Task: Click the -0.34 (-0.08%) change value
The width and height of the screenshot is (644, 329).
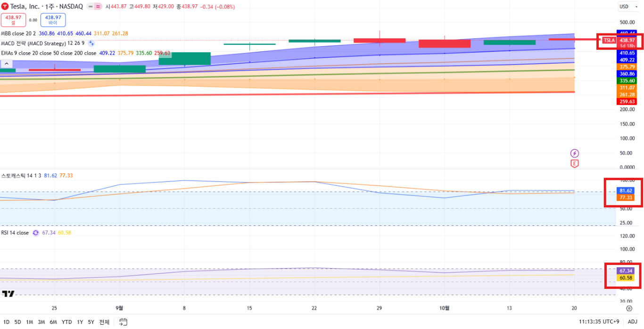Action: (218, 7)
